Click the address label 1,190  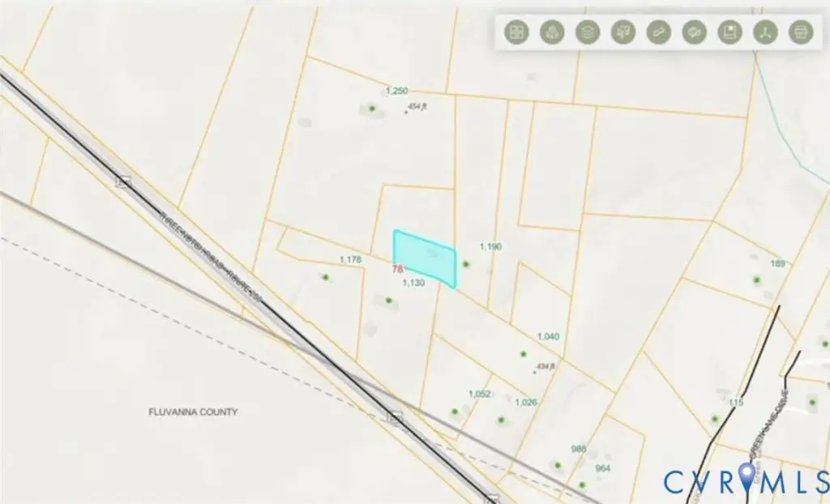490,246
